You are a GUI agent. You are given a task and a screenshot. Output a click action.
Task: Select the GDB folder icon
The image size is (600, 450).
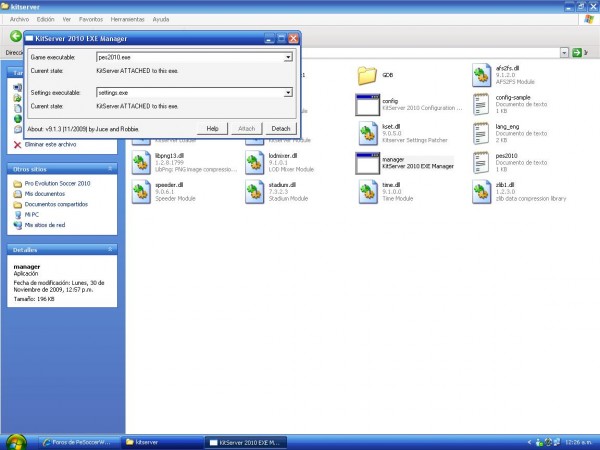coord(367,75)
